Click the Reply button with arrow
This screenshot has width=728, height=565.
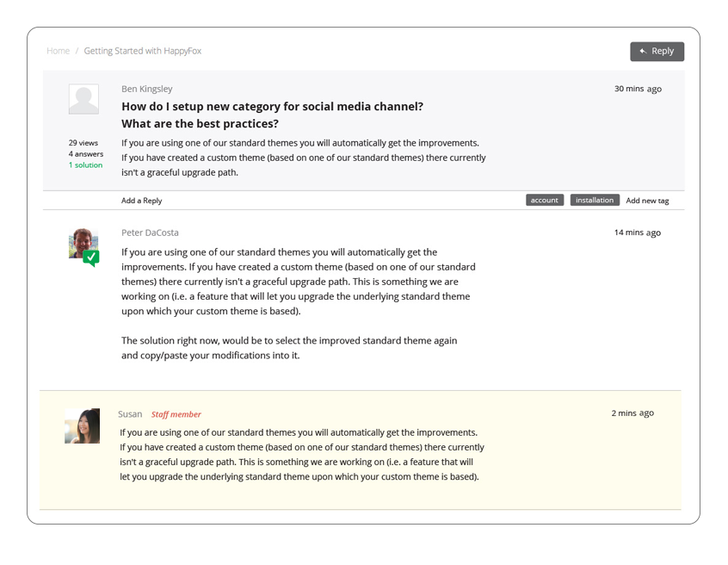tap(657, 51)
